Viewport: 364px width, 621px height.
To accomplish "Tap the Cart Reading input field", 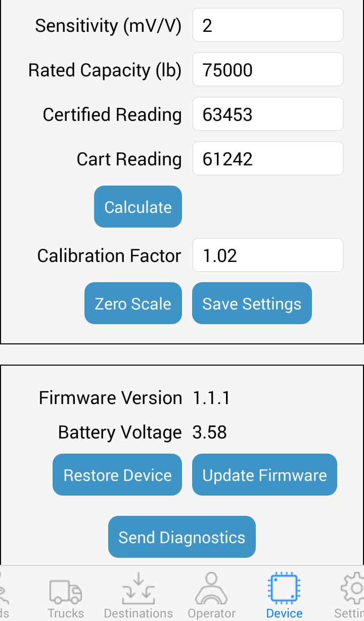I will [x=268, y=159].
